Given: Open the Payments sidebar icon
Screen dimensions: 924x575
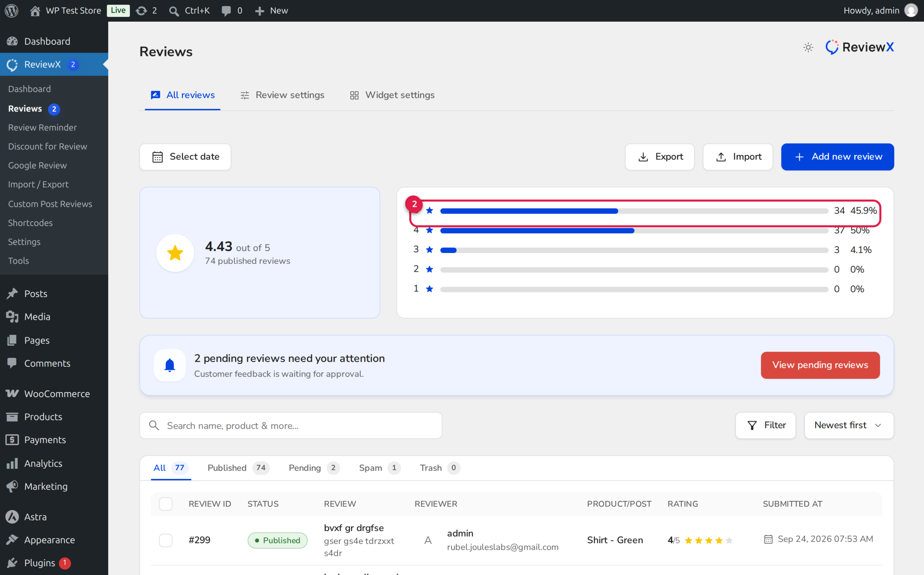Looking at the screenshot, I should pyautogui.click(x=12, y=440).
